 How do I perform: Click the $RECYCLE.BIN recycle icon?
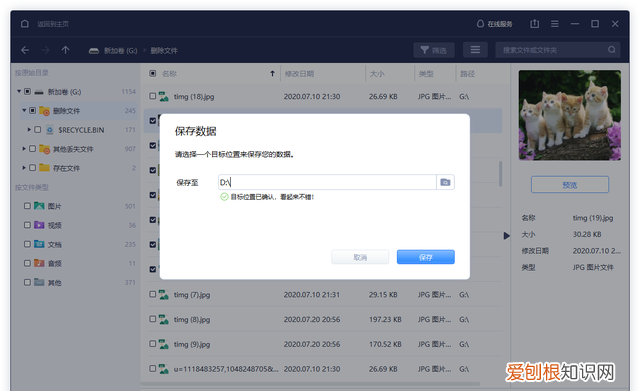(50, 130)
